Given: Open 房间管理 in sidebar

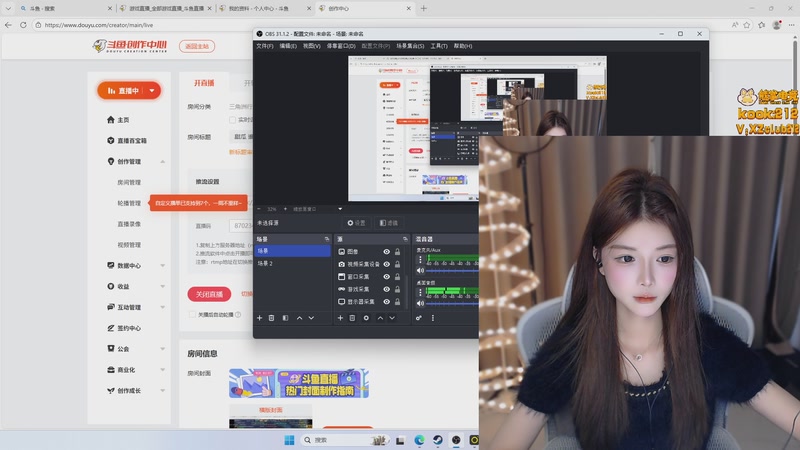Looking at the screenshot, I should tap(129, 182).
